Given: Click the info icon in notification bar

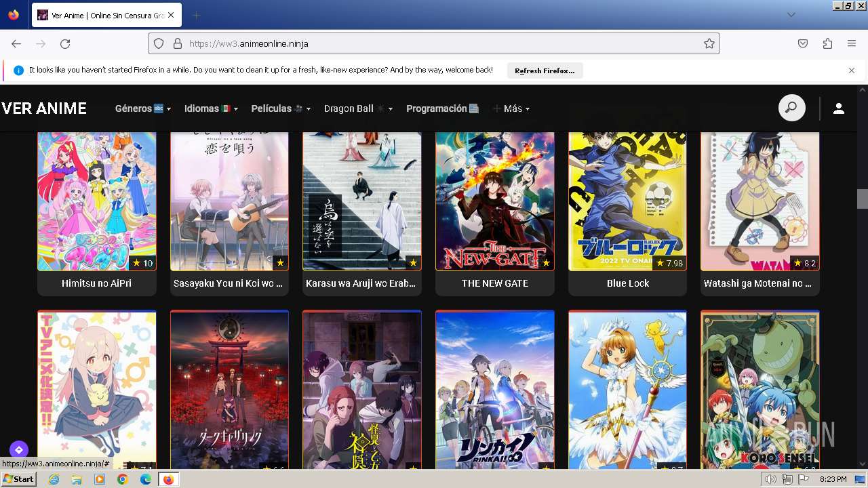Looking at the screenshot, I should [x=18, y=70].
